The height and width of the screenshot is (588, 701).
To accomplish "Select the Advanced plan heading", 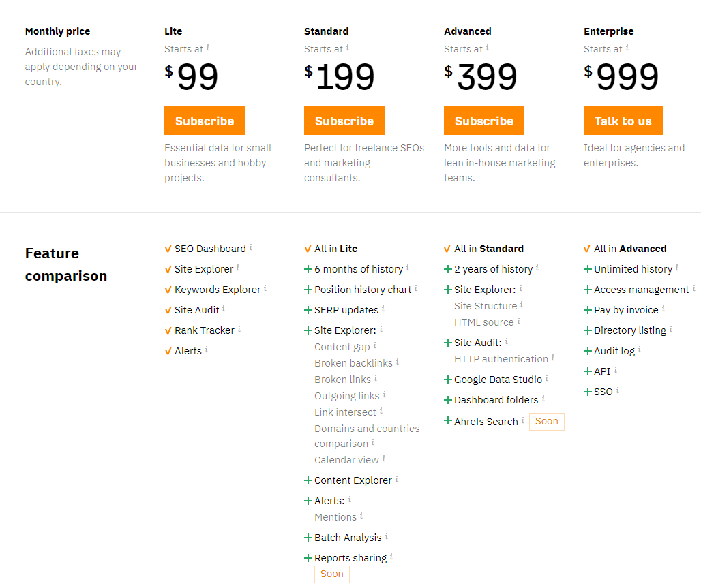I will tap(468, 31).
